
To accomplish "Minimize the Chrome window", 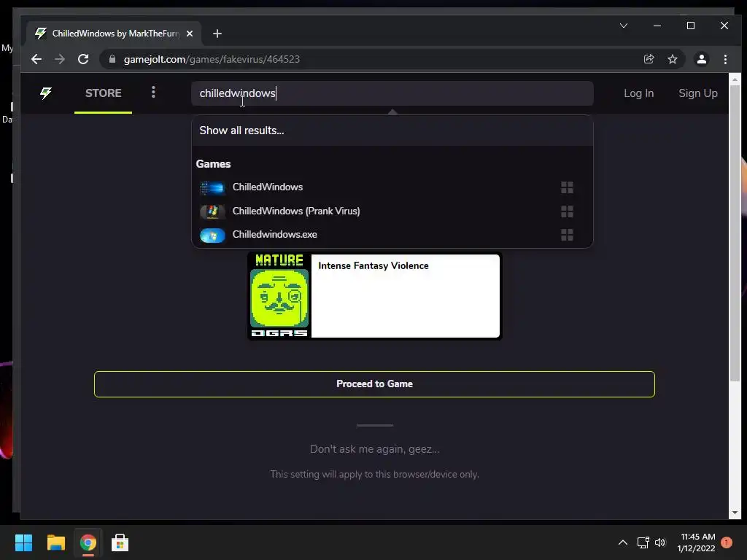I will (657, 26).
